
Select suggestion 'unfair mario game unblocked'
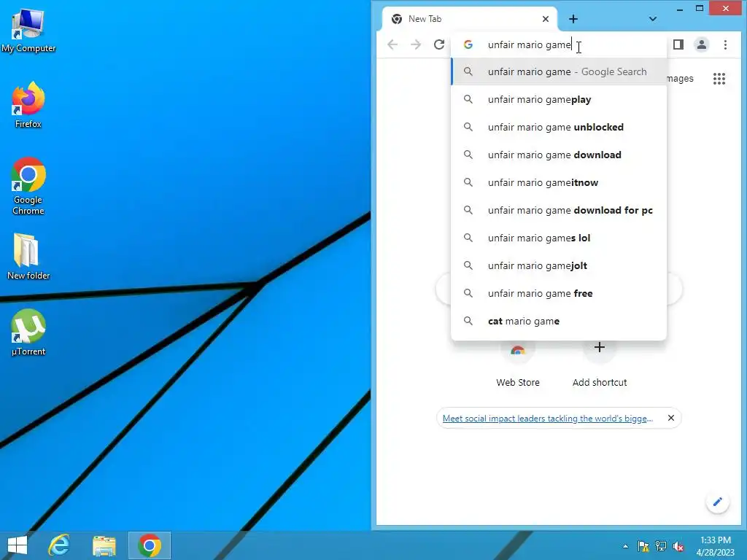[x=558, y=127]
